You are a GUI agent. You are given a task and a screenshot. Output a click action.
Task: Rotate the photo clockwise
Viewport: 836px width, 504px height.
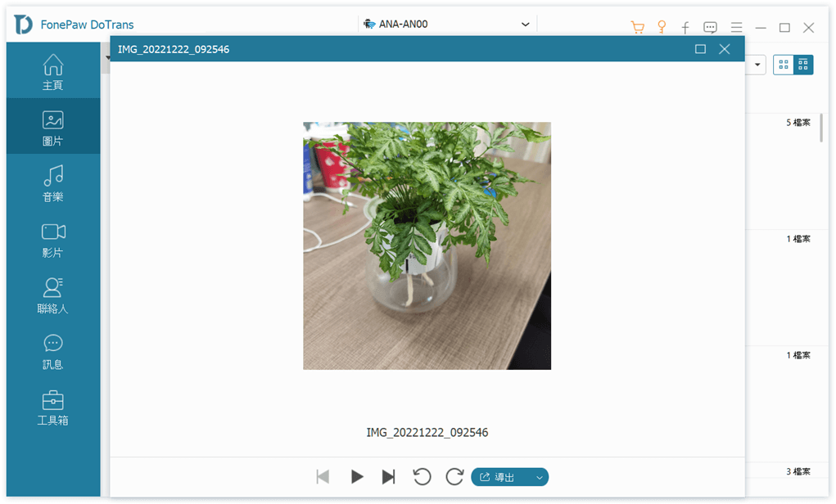coord(454,477)
